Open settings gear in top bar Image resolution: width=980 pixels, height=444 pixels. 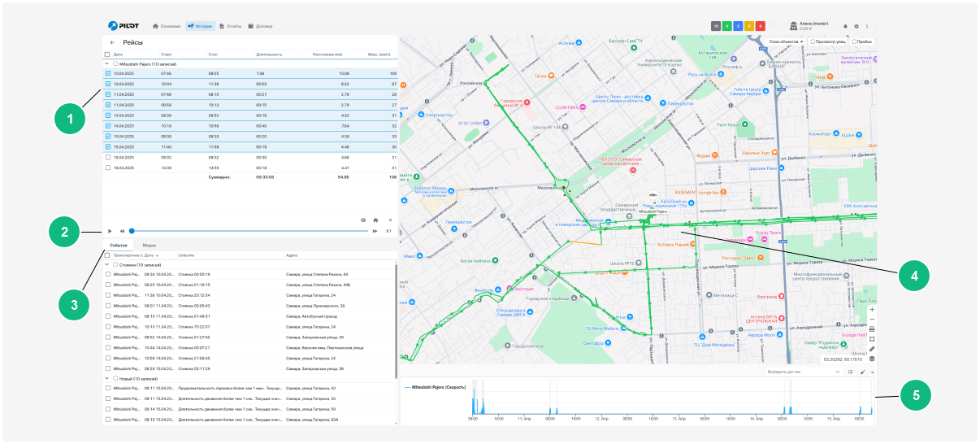(x=856, y=26)
